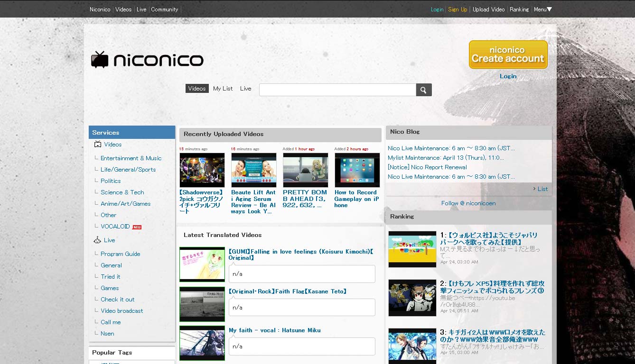The height and width of the screenshot is (364, 635).
Task: Click List link in Nico Blog
Action: point(542,189)
